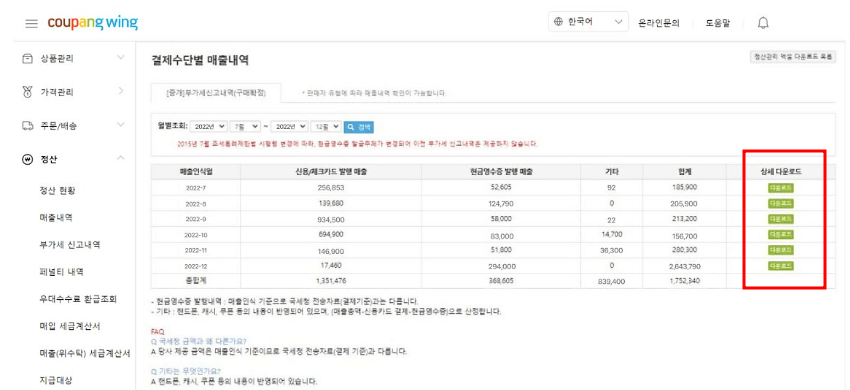Image resolution: width=850 pixels, height=390 pixels.
Task: Go to 매출내역 menu item
Action: pos(56,218)
